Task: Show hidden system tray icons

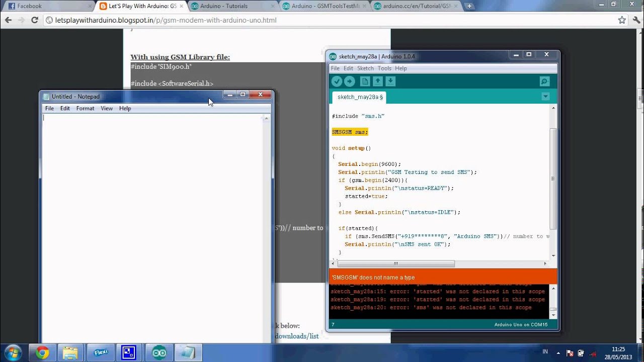Action: click(558, 352)
